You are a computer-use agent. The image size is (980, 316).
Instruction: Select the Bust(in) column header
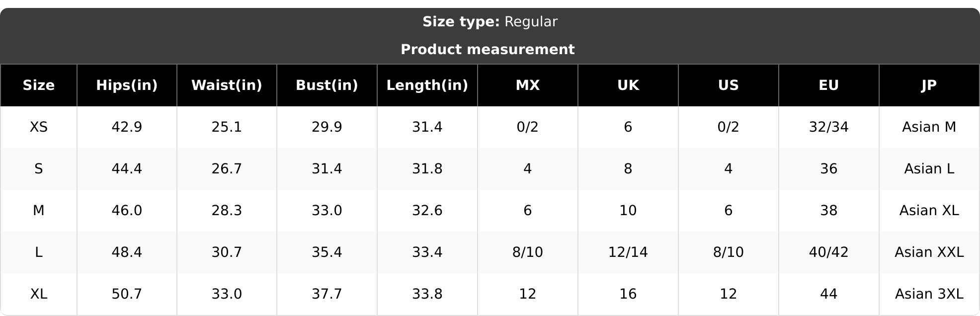click(x=327, y=85)
